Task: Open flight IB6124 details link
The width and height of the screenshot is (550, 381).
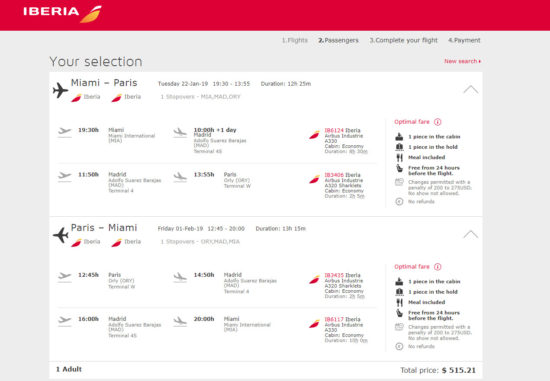Action: click(334, 130)
